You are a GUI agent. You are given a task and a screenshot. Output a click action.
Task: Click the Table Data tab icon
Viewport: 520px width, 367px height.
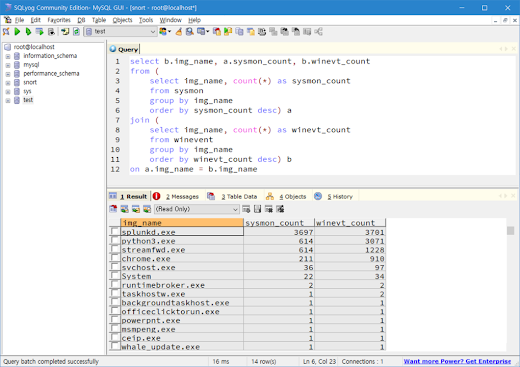coord(211,196)
